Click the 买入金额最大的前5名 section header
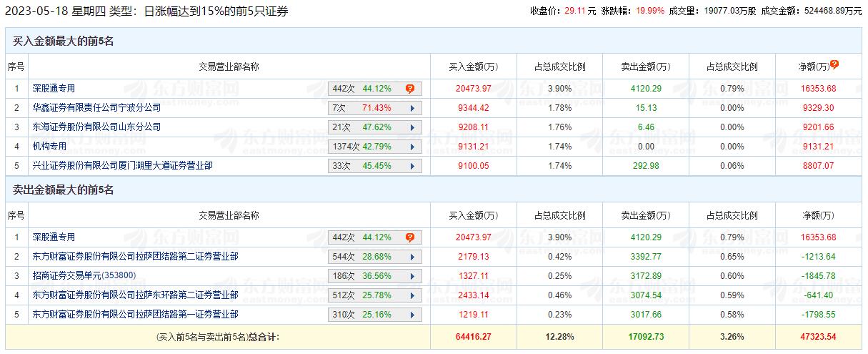Image resolution: width=868 pixels, height=354 pixels. point(64,41)
